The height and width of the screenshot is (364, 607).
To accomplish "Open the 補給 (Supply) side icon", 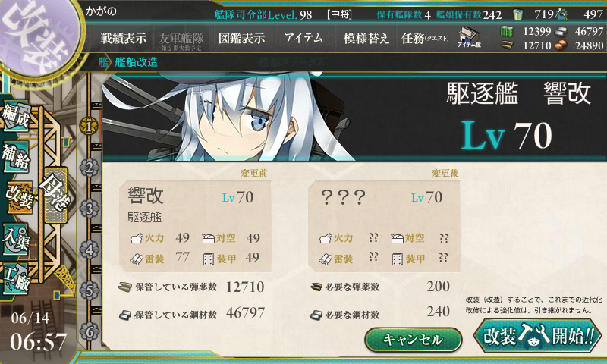I will tap(16, 157).
